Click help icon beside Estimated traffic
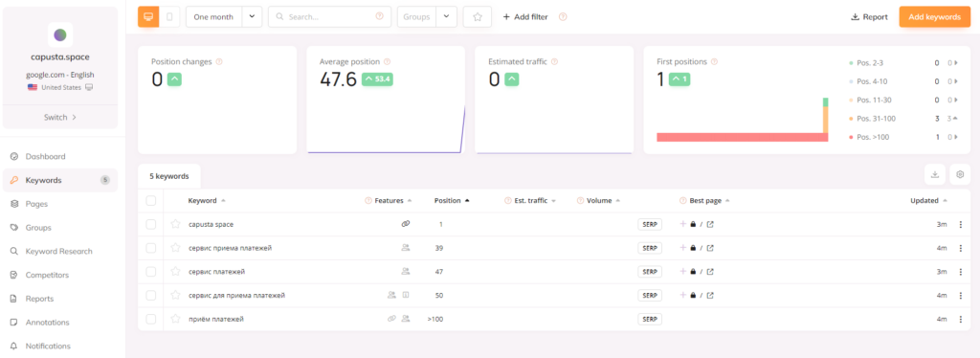Viewport: 980px width, 358px height. [554, 62]
